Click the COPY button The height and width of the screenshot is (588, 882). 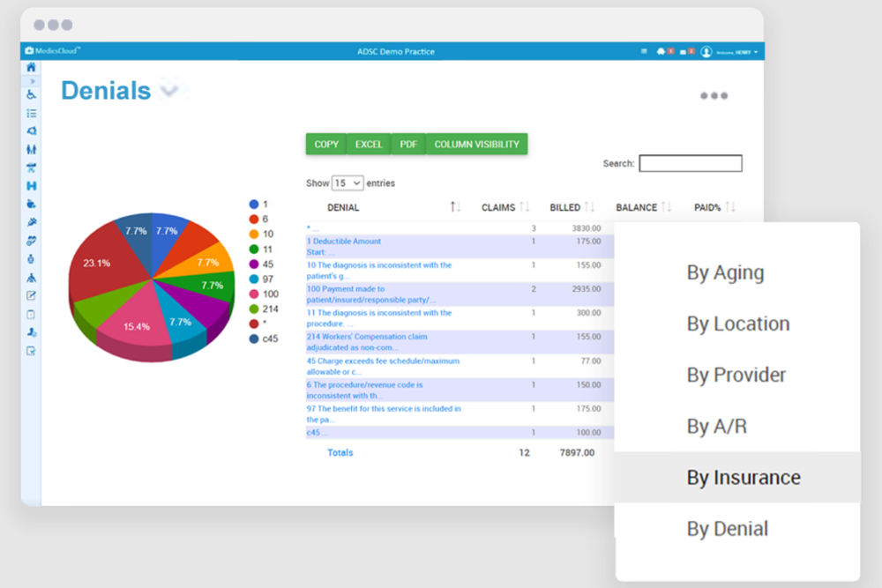[326, 144]
